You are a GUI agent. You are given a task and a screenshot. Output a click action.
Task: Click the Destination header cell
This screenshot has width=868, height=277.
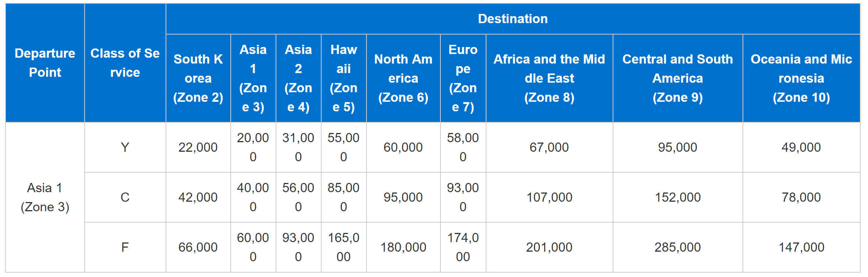tap(513, 19)
